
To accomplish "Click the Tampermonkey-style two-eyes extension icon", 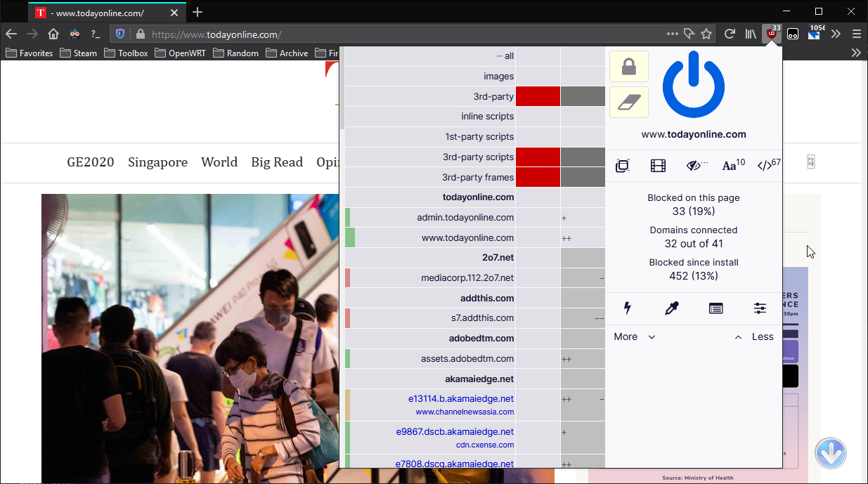I will click(793, 34).
